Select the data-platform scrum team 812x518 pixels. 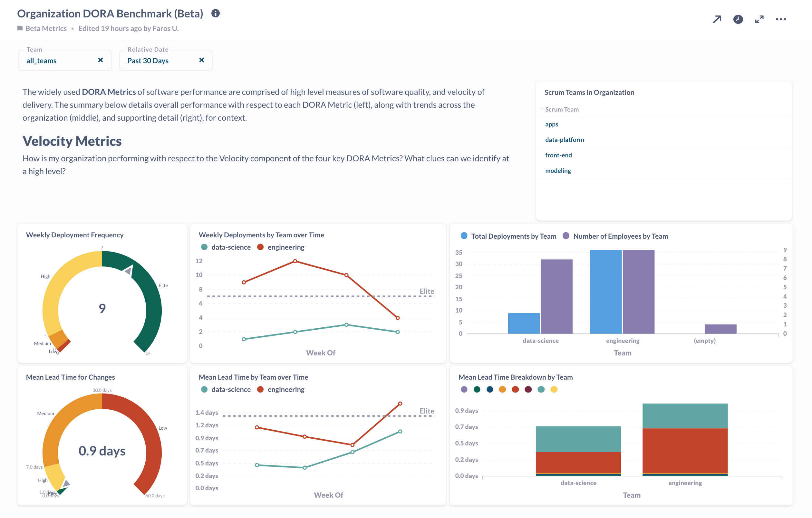(564, 140)
